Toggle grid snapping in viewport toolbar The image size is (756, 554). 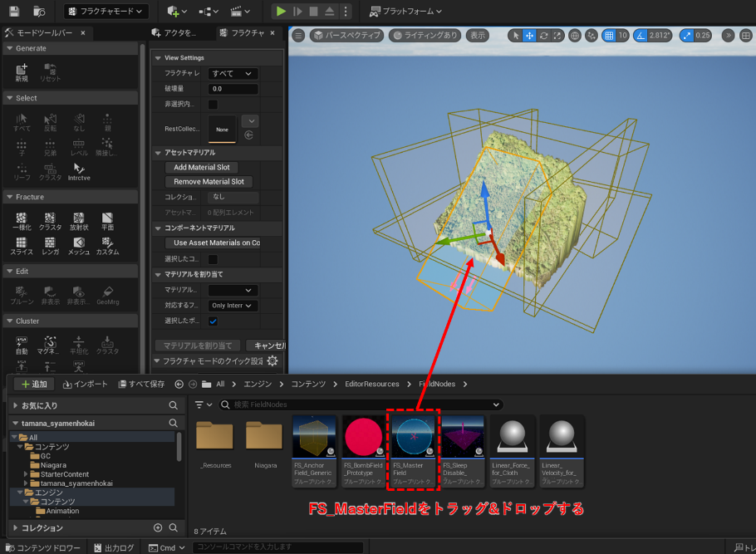609,36
